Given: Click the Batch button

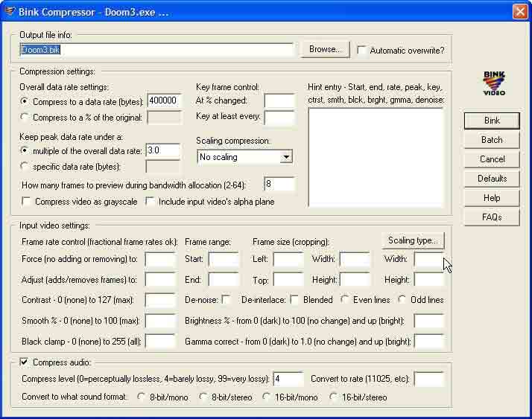Looking at the screenshot, I should tap(491, 140).
